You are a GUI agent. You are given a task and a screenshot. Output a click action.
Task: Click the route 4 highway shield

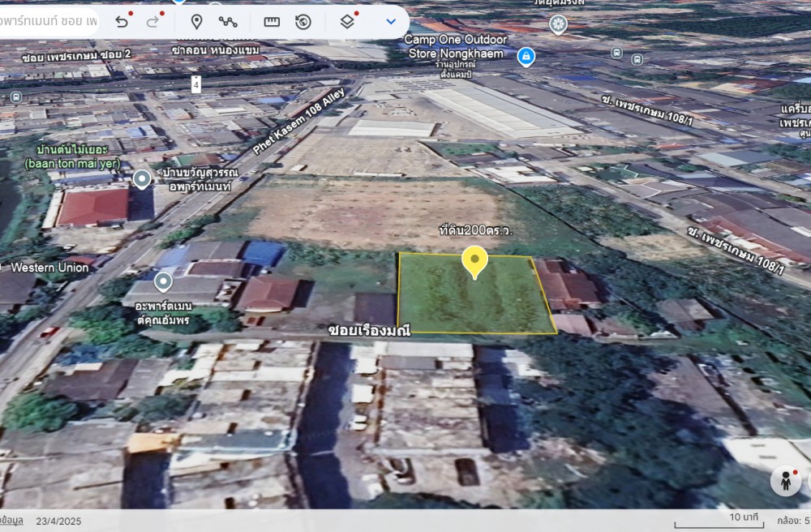(196, 84)
